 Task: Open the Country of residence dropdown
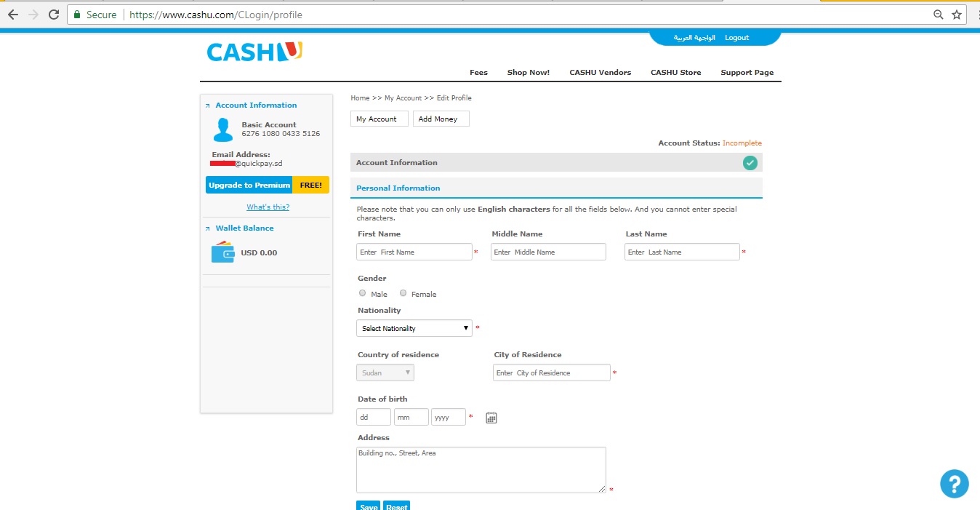tap(385, 372)
